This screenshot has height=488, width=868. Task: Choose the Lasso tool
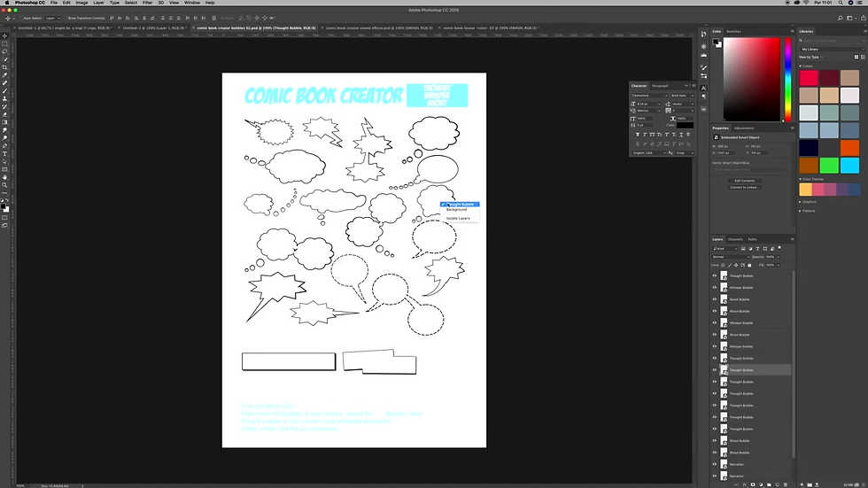(x=4, y=51)
